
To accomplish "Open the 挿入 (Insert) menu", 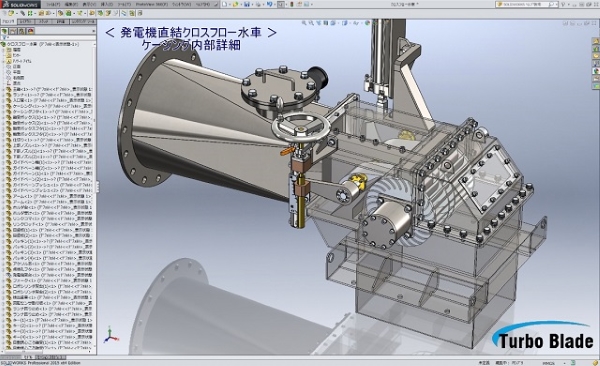I will 107,4.
